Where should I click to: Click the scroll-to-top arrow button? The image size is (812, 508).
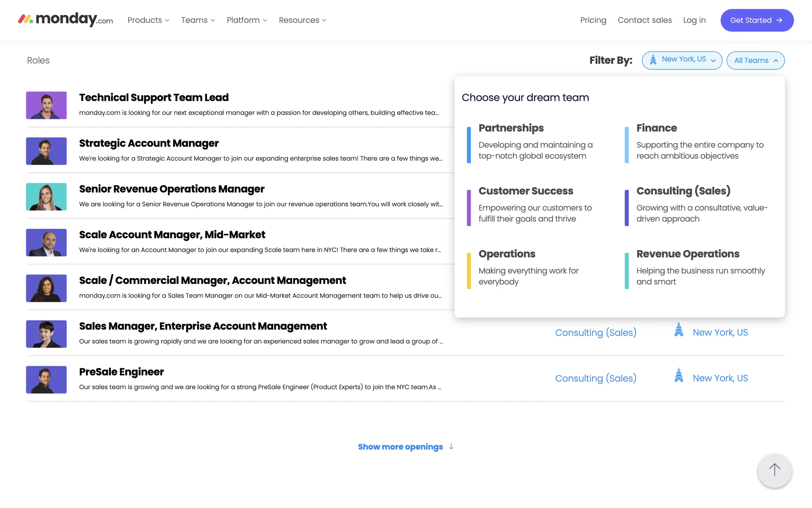(x=774, y=470)
